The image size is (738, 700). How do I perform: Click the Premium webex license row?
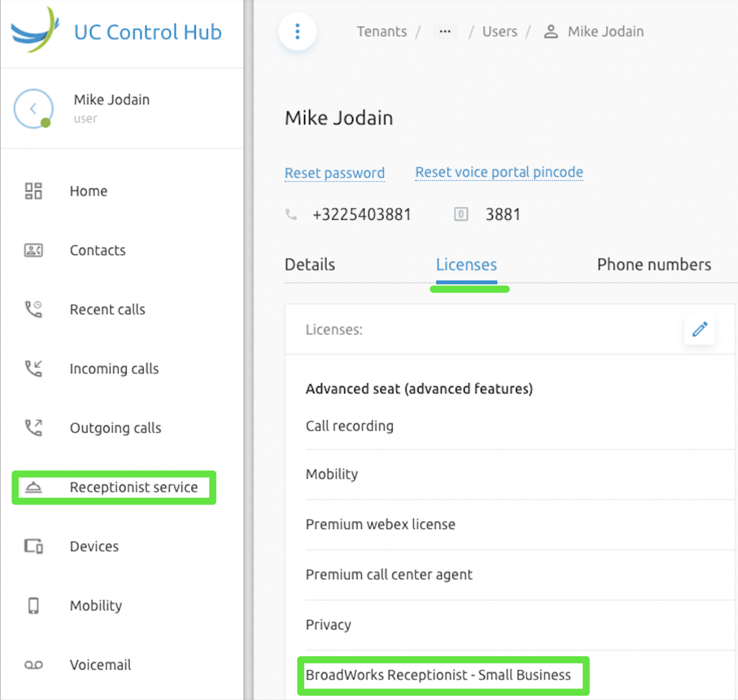520,524
